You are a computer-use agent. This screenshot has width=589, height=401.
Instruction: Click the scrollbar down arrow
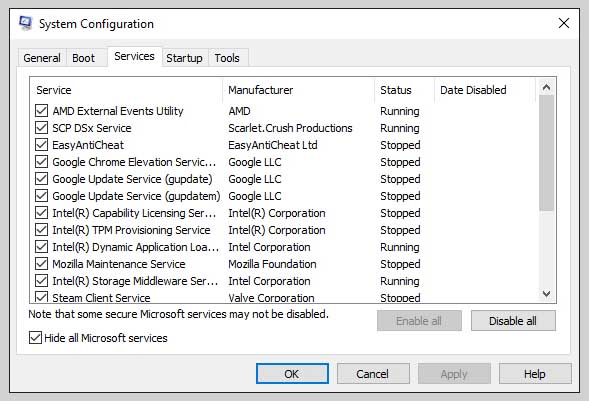[x=547, y=293]
